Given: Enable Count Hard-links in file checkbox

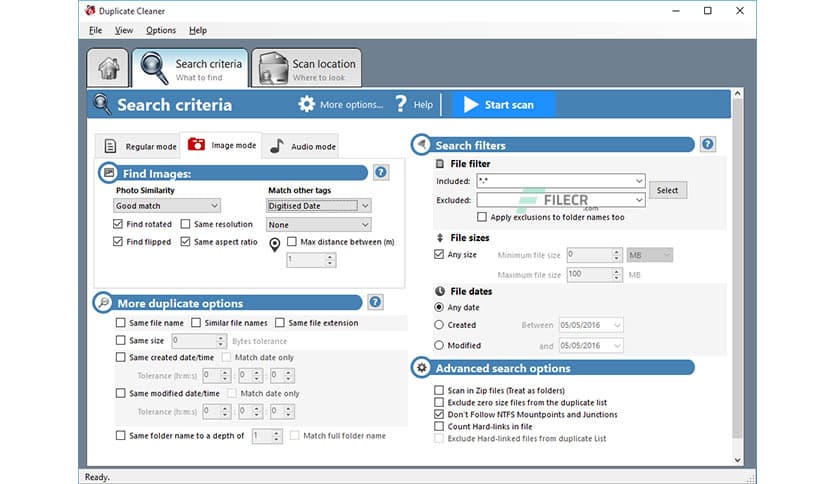Looking at the screenshot, I should 439,426.
